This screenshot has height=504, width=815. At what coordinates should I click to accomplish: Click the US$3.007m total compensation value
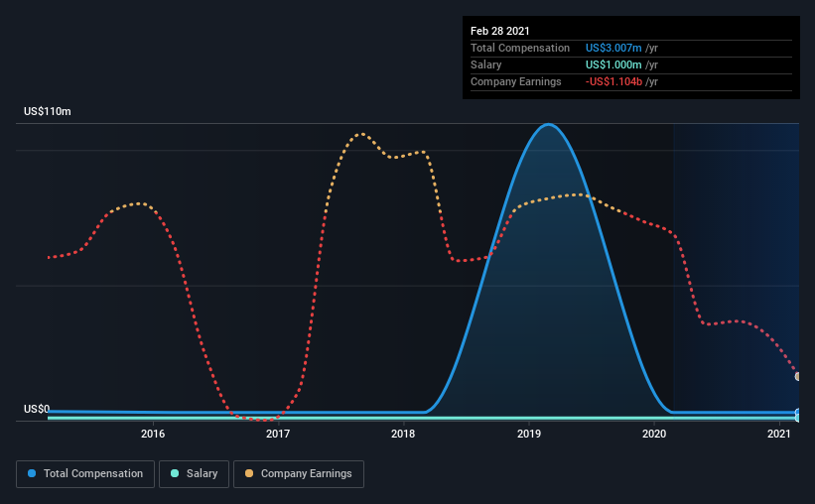pyautogui.click(x=613, y=48)
